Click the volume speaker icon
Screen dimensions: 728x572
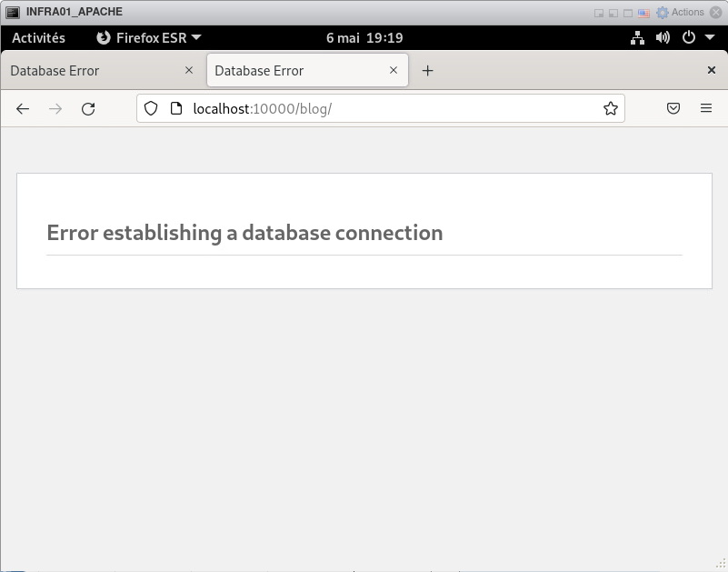pos(663,38)
